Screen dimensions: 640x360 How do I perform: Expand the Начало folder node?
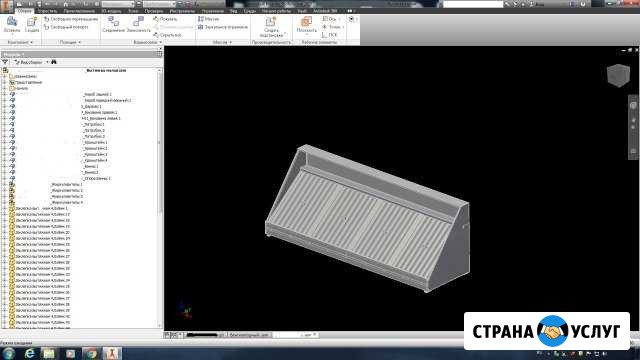click(x=4, y=88)
